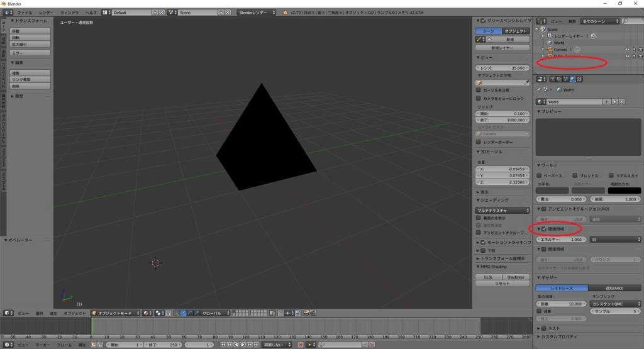Click the eyedropper in object focus field

[x=526, y=82]
